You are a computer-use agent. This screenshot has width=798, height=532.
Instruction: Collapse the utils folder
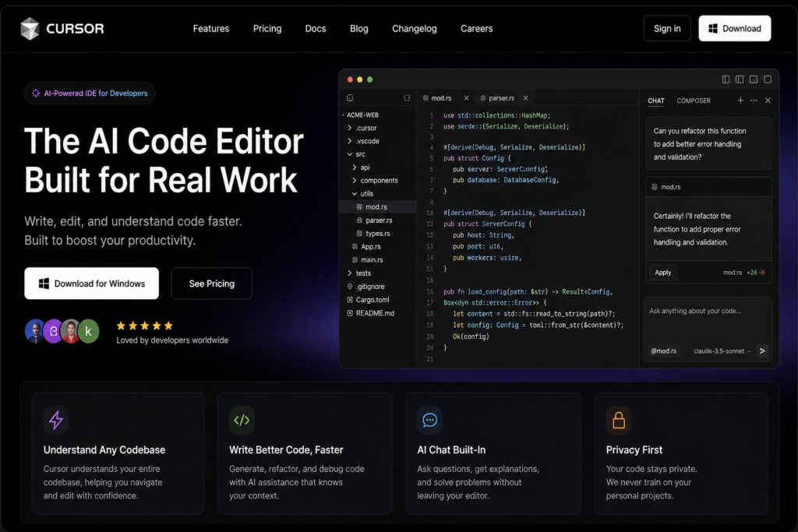coord(362,194)
